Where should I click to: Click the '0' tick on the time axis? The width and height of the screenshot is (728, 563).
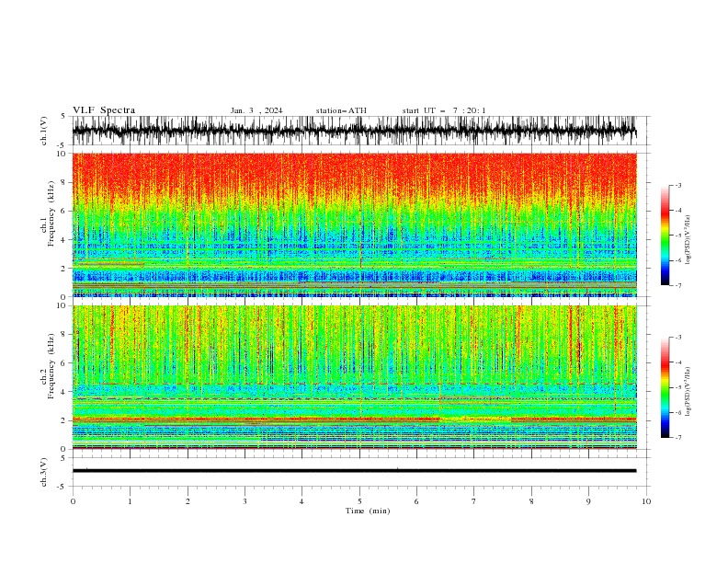73,501
